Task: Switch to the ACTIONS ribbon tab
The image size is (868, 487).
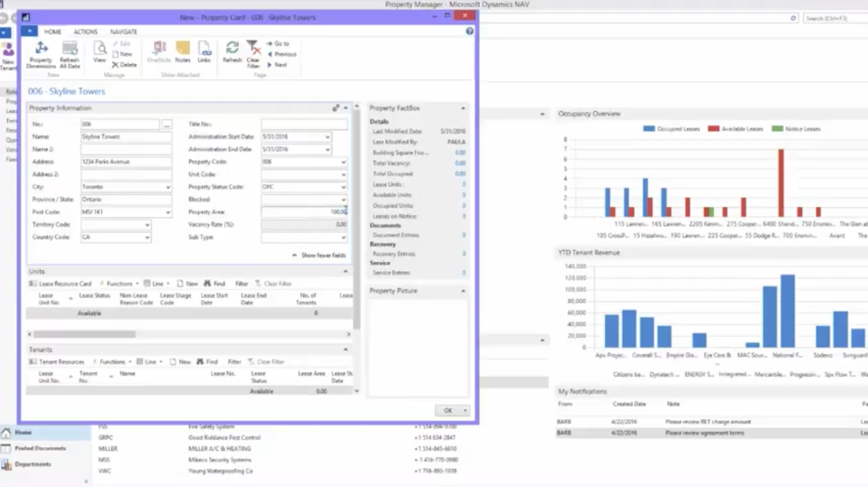Action: point(85,31)
